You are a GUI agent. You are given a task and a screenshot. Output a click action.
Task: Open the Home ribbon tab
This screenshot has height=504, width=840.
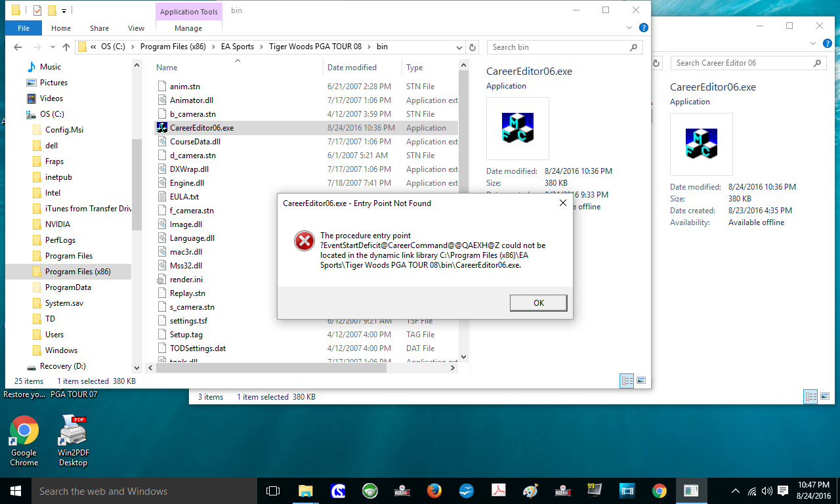(61, 28)
